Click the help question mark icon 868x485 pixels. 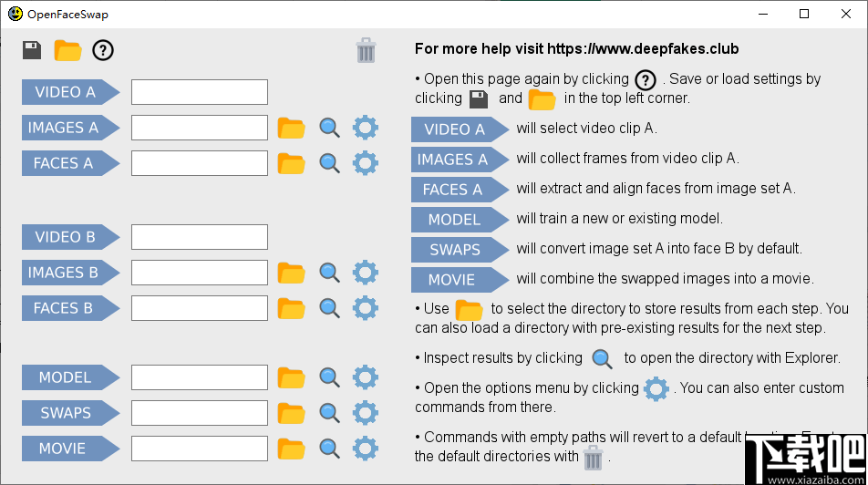[103, 50]
